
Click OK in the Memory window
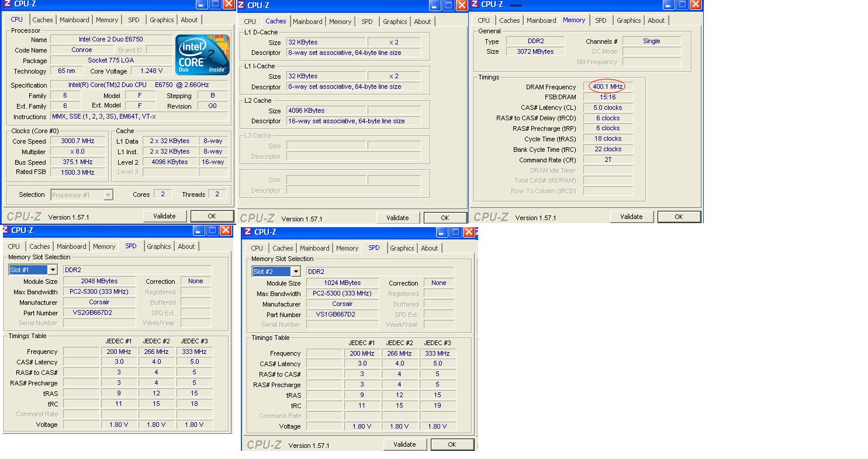[x=679, y=216]
